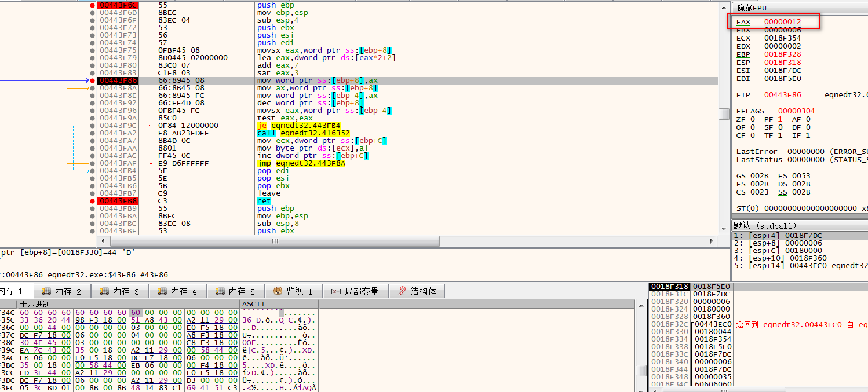Click the dump panel vertical scrollbar thumb
This screenshot has height=392, width=868.
(x=641, y=371)
